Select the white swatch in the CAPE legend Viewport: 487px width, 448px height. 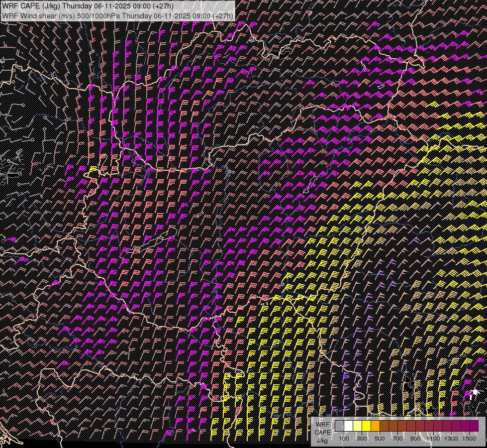[348, 426]
